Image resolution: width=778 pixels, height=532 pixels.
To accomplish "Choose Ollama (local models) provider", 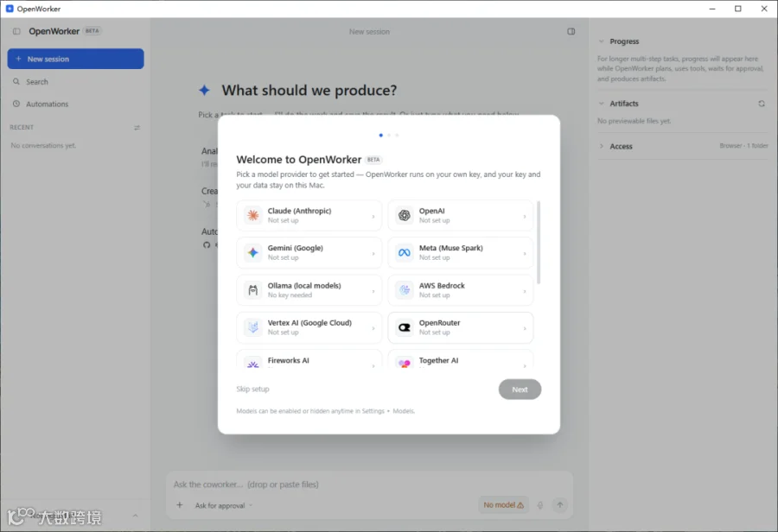I will pyautogui.click(x=309, y=290).
